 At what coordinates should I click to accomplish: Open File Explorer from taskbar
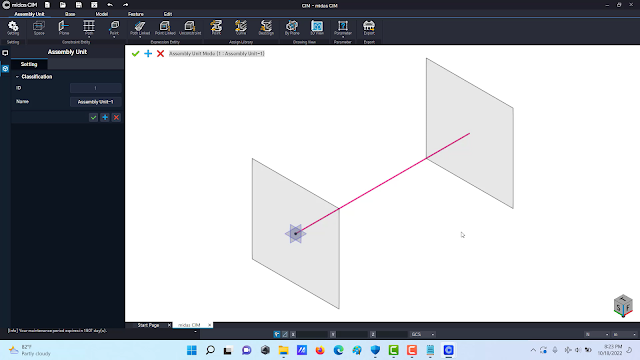pos(283,350)
